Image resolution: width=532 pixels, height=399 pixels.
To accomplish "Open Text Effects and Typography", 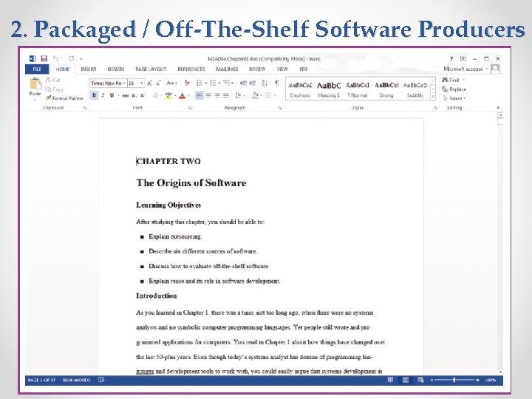I will (155, 95).
